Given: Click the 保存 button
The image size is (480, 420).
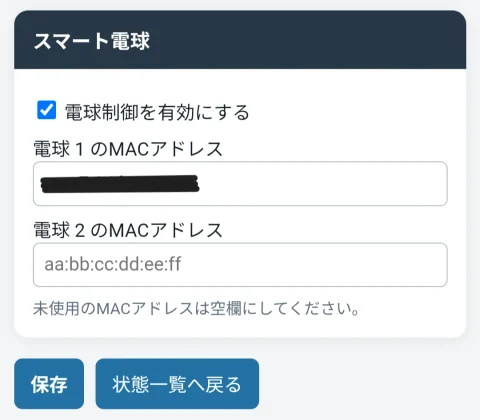Looking at the screenshot, I should coord(49,384).
